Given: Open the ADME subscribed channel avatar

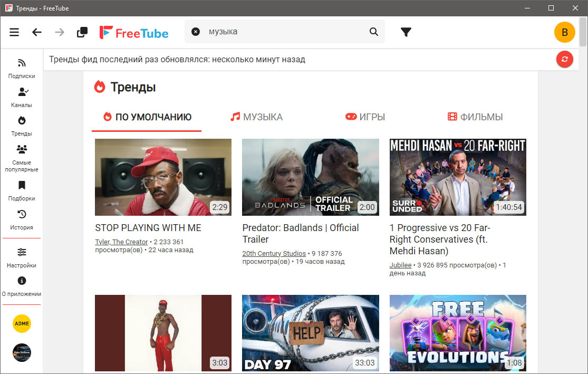Looking at the screenshot, I should (22, 324).
